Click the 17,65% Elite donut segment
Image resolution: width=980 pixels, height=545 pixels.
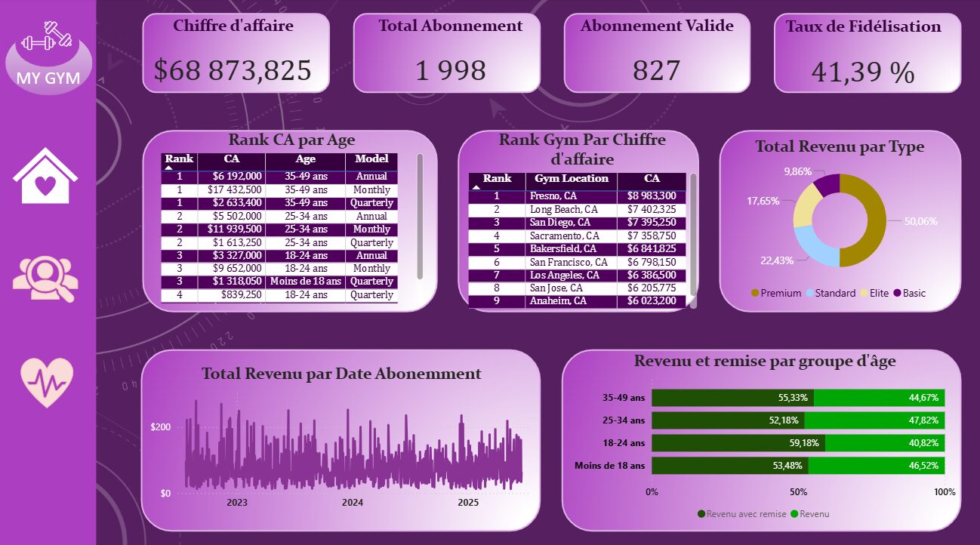pyautogui.click(x=805, y=205)
